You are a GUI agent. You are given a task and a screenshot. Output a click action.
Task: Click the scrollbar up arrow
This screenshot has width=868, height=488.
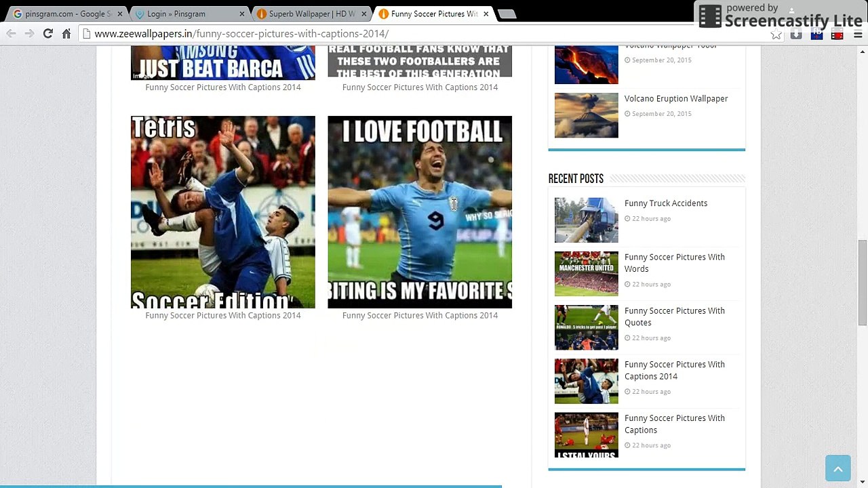863,52
